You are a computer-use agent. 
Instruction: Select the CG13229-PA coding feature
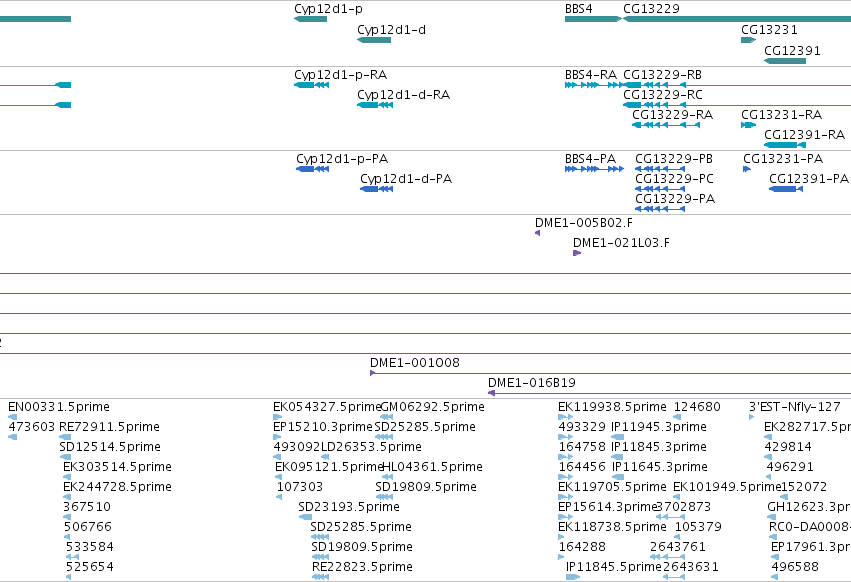[660, 209]
